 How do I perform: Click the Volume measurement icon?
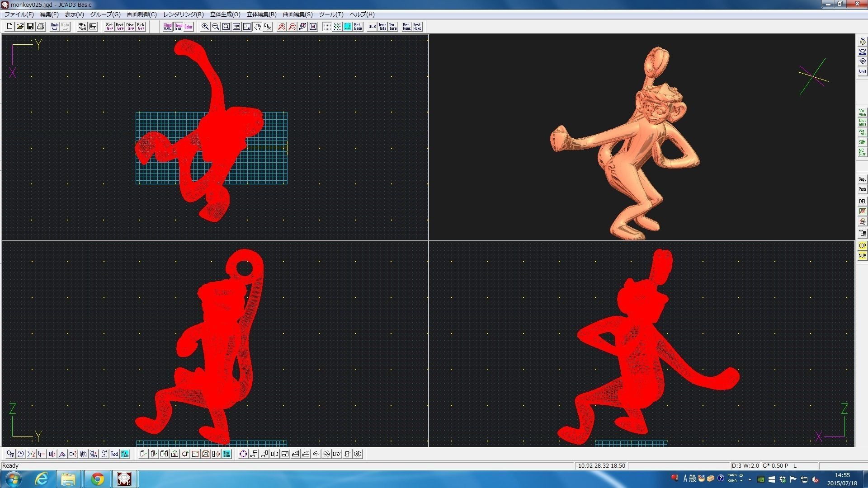click(x=862, y=113)
